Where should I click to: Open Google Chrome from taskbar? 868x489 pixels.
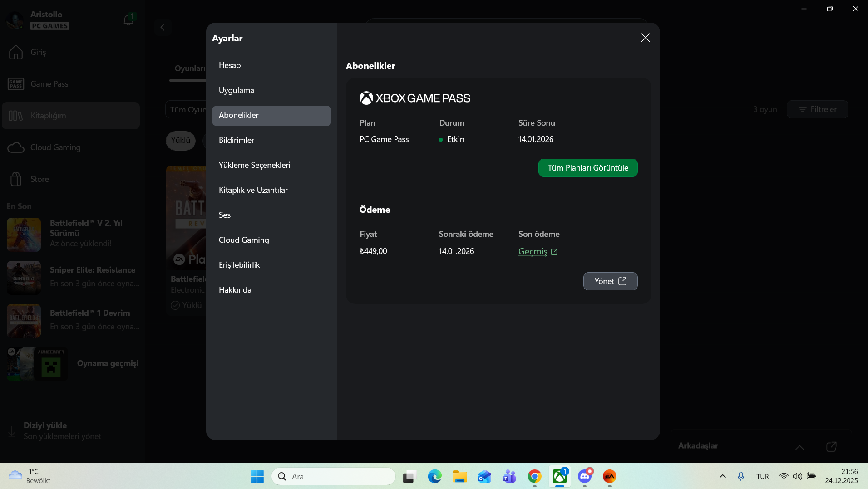click(534, 476)
